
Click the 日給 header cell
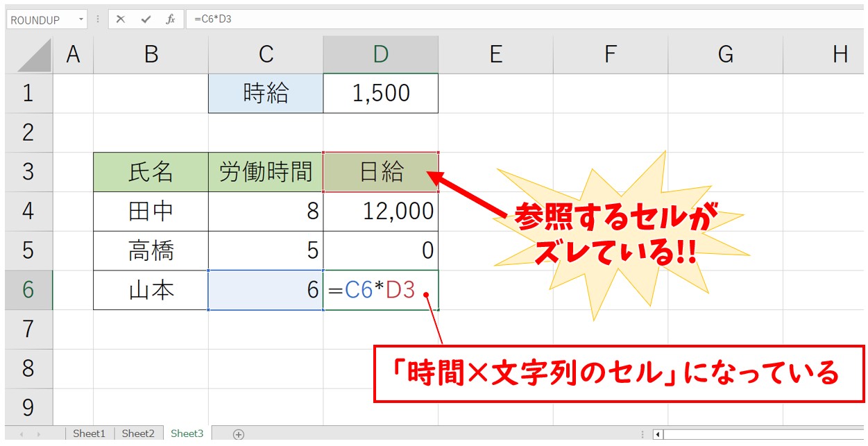point(381,172)
